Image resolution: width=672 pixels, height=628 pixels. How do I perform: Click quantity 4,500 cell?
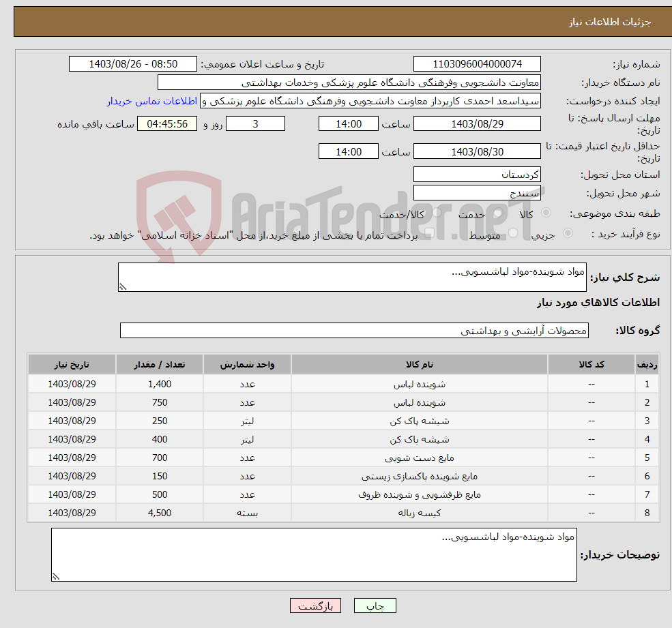coord(160,513)
